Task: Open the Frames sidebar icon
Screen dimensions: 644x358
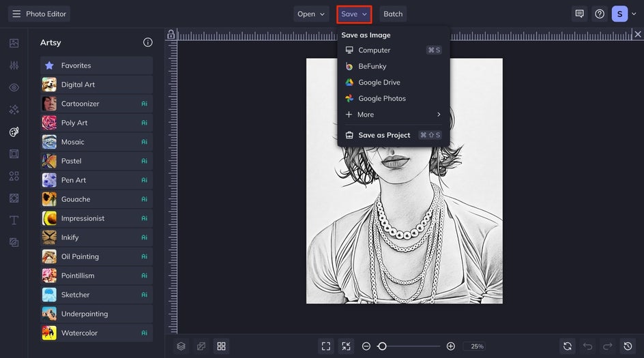Action: (14, 154)
